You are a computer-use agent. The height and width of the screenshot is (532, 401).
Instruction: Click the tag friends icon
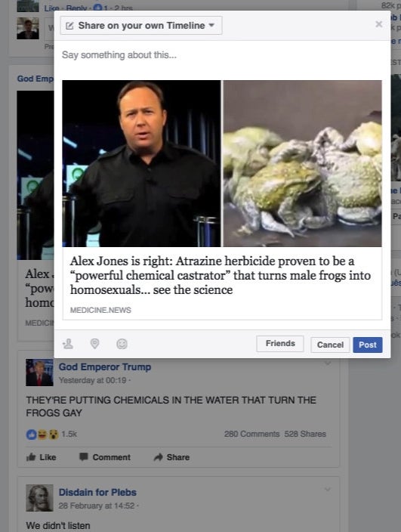(68, 344)
